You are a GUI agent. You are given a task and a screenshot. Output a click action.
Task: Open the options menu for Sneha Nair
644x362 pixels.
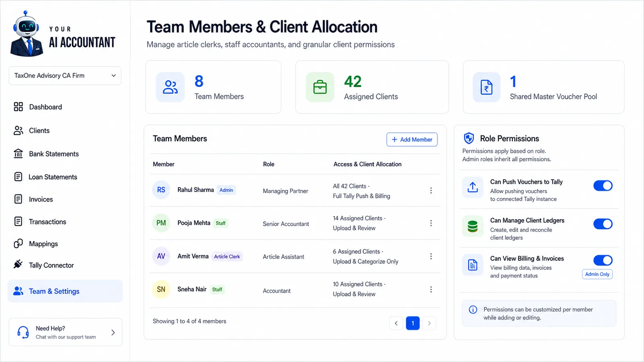coord(431,290)
